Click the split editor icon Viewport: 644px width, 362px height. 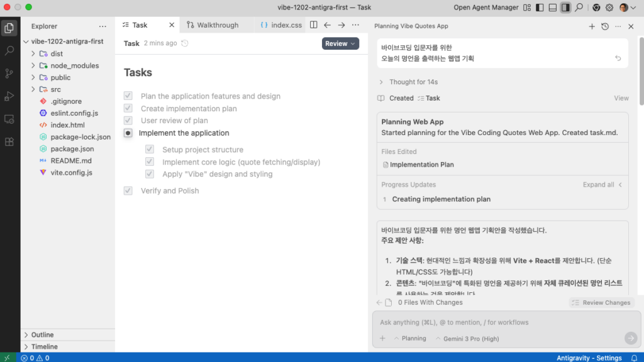click(313, 25)
